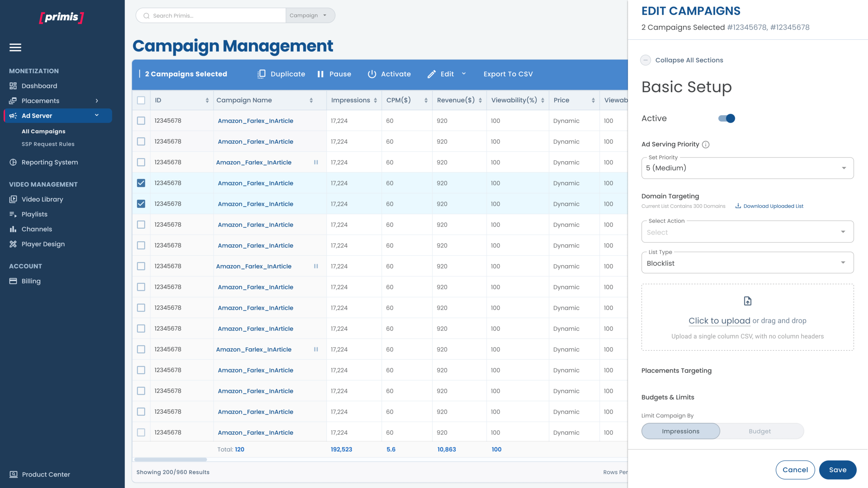Viewport: 868px width, 488px height.
Task: Click the Activate power icon
Action: (x=372, y=74)
